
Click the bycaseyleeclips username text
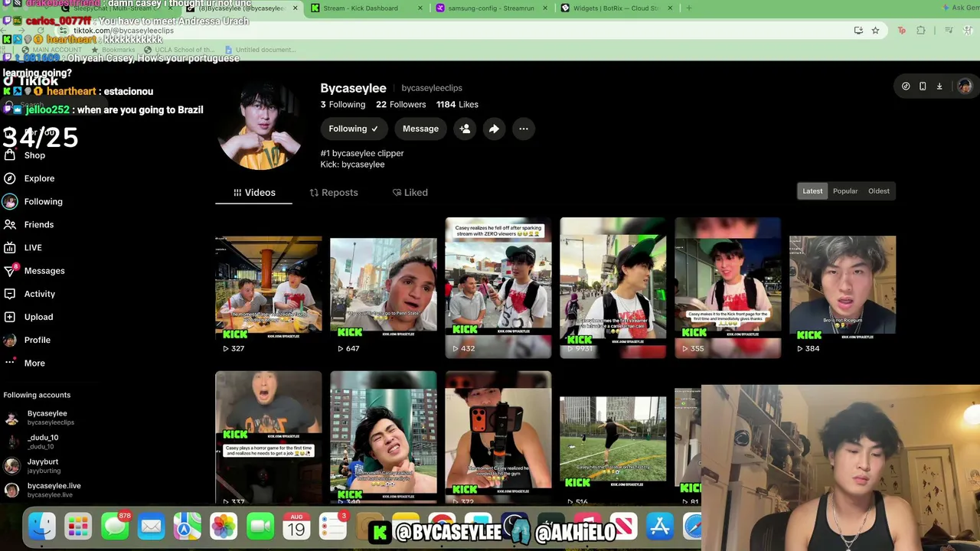pyautogui.click(x=432, y=88)
